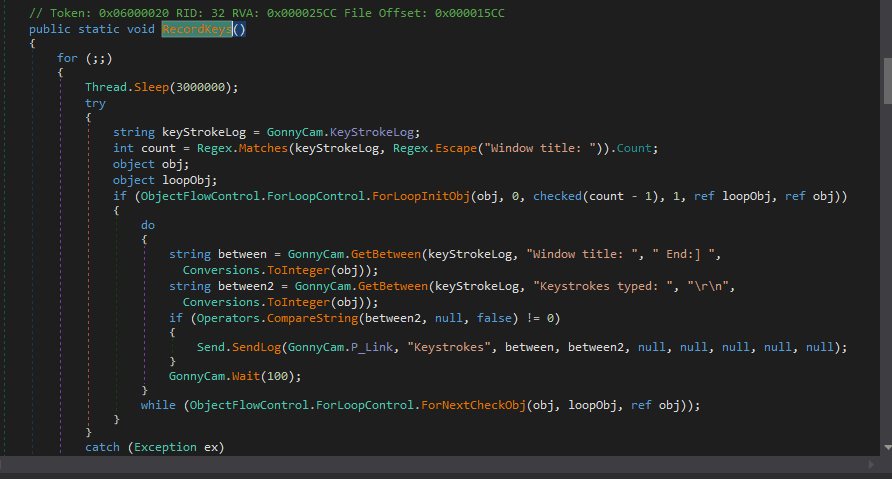This screenshot has height=479, width=892.
Task: Go to the SendLog method
Action: tap(256, 347)
